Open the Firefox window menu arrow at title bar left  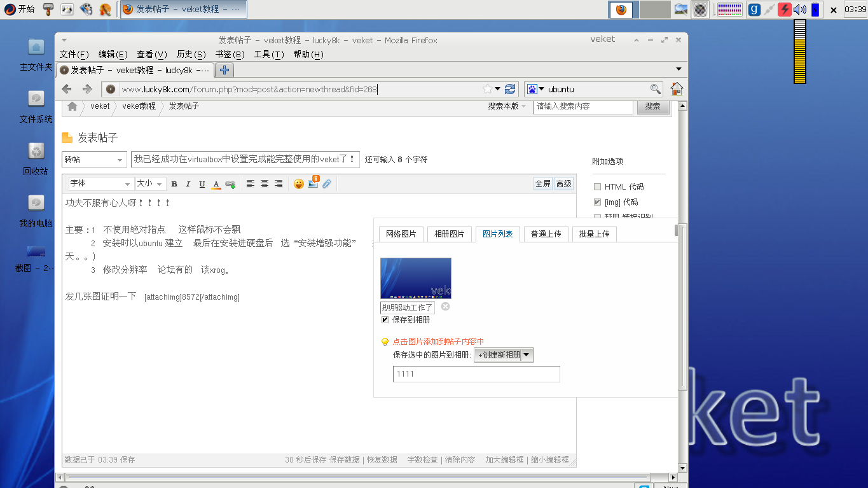tap(64, 40)
